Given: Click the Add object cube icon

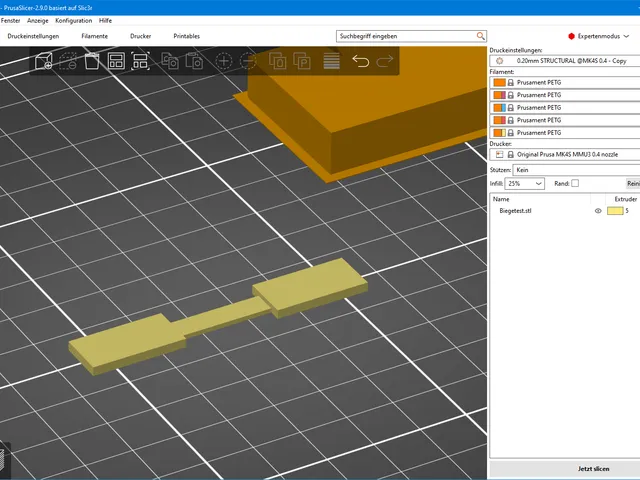Looking at the screenshot, I should [x=43, y=61].
